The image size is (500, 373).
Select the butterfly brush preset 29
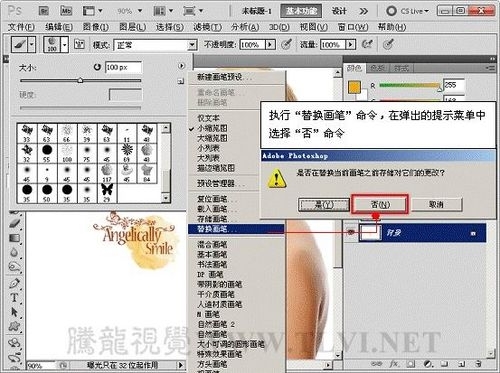[107, 193]
